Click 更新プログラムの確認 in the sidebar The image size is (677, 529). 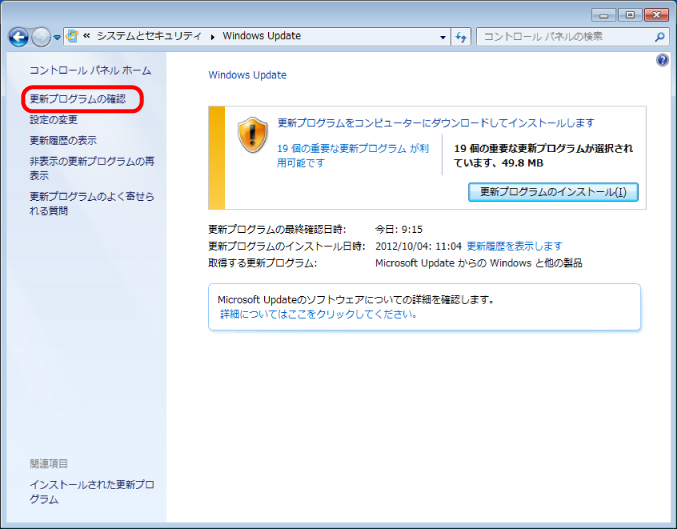point(78,99)
